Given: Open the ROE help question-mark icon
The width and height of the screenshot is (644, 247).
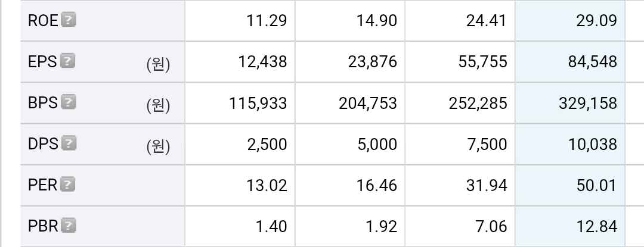Looking at the screenshot, I should click(69, 20).
